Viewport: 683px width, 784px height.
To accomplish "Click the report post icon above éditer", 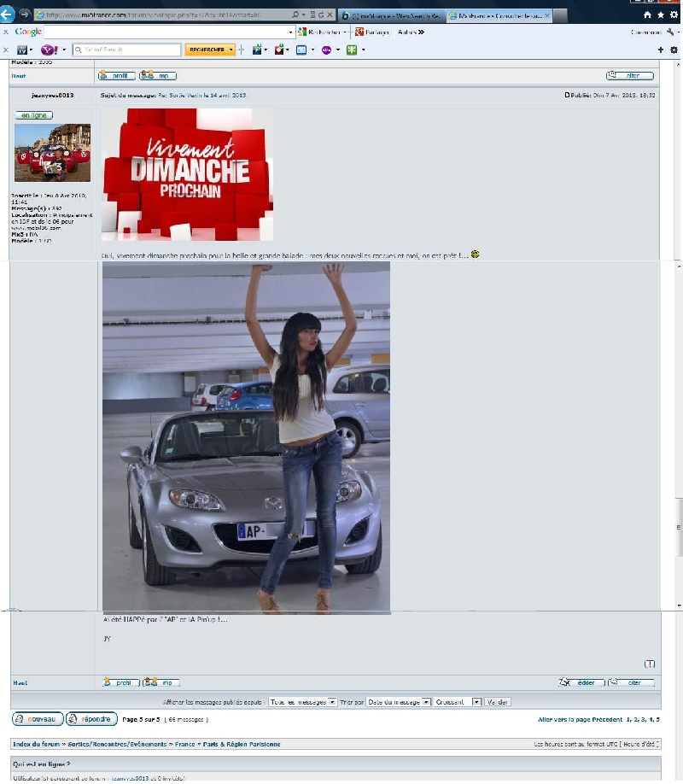I will pyautogui.click(x=650, y=664).
